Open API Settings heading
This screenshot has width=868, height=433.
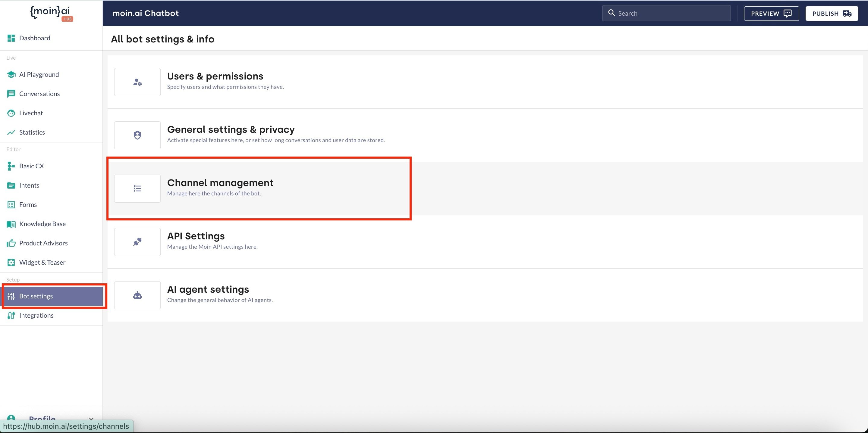click(196, 236)
